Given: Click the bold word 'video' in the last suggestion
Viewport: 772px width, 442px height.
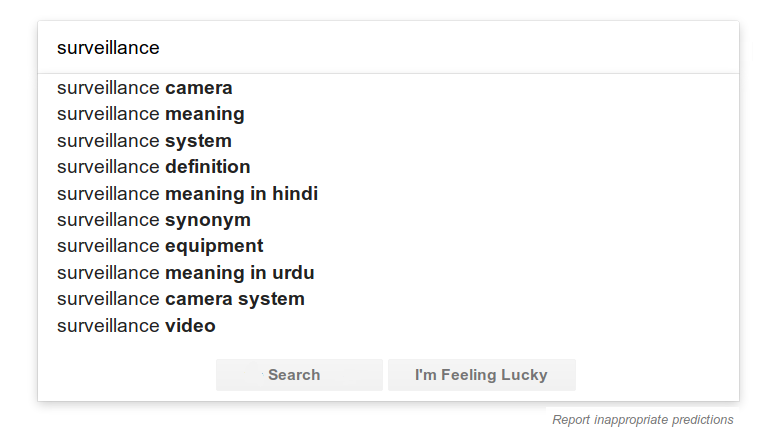Looking at the screenshot, I should tap(190, 326).
